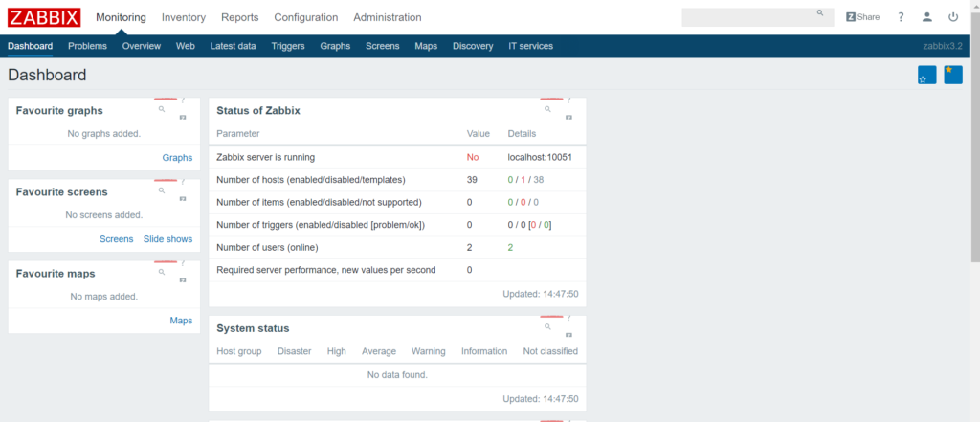This screenshot has height=422, width=980.
Task: Open the Screens tab in submenu
Action: click(383, 46)
